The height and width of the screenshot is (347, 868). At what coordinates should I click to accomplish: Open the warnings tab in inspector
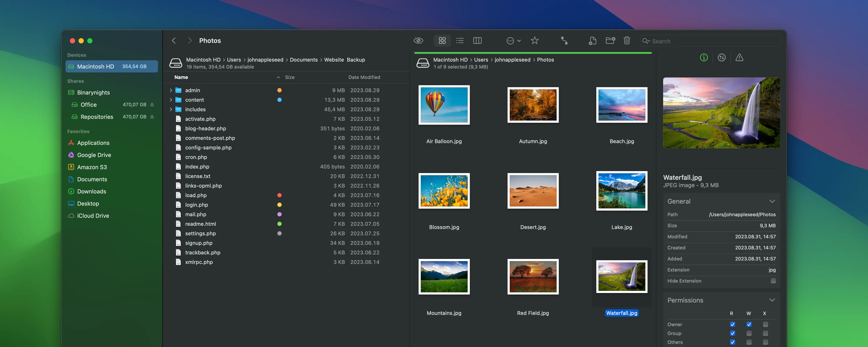(739, 58)
